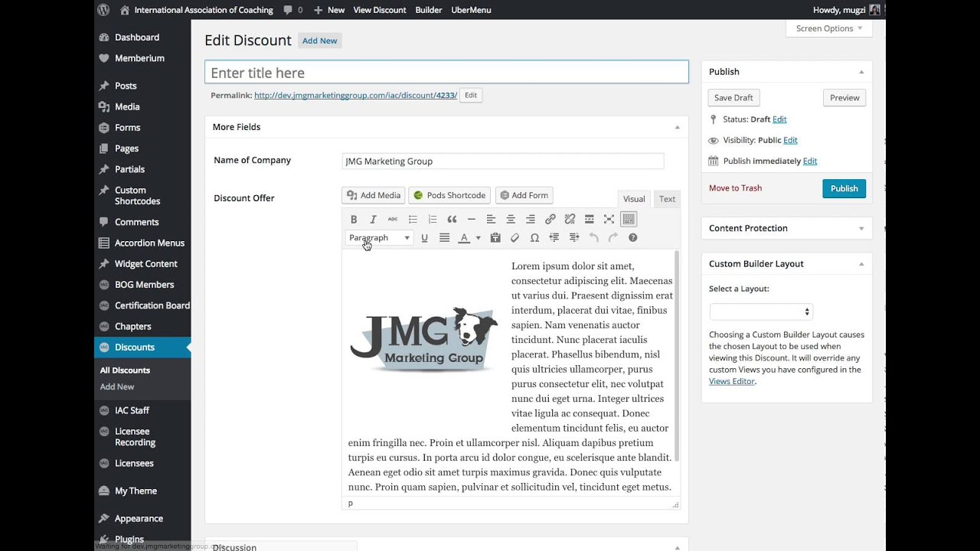The height and width of the screenshot is (551, 980).
Task: Open Appearance menu
Action: 139,518
